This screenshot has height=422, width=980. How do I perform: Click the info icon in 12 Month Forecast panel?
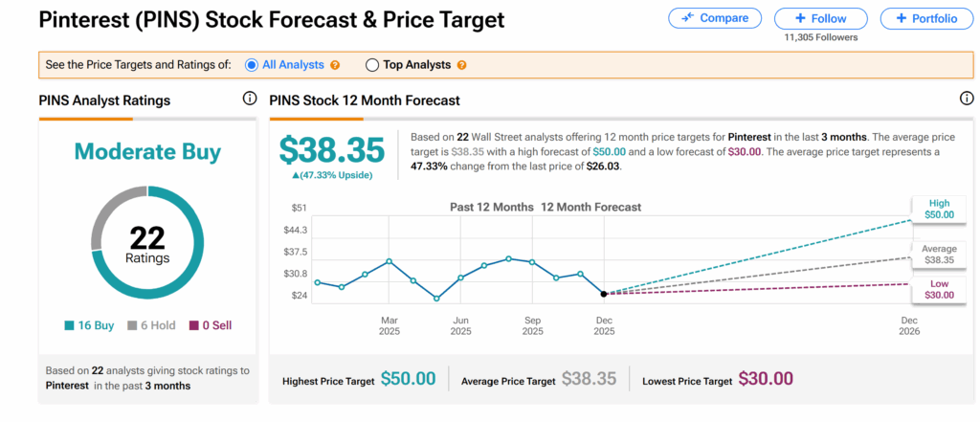click(967, 99)
